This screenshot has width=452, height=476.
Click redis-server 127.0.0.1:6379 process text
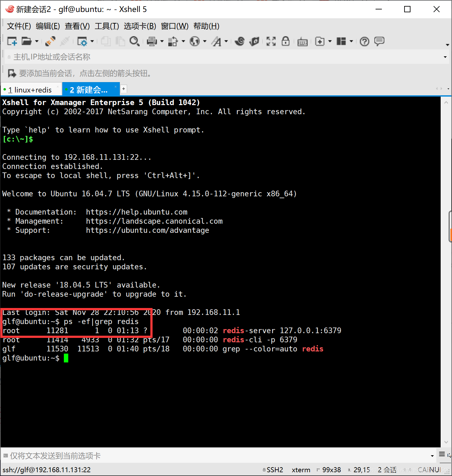click(x=282, y=331)
